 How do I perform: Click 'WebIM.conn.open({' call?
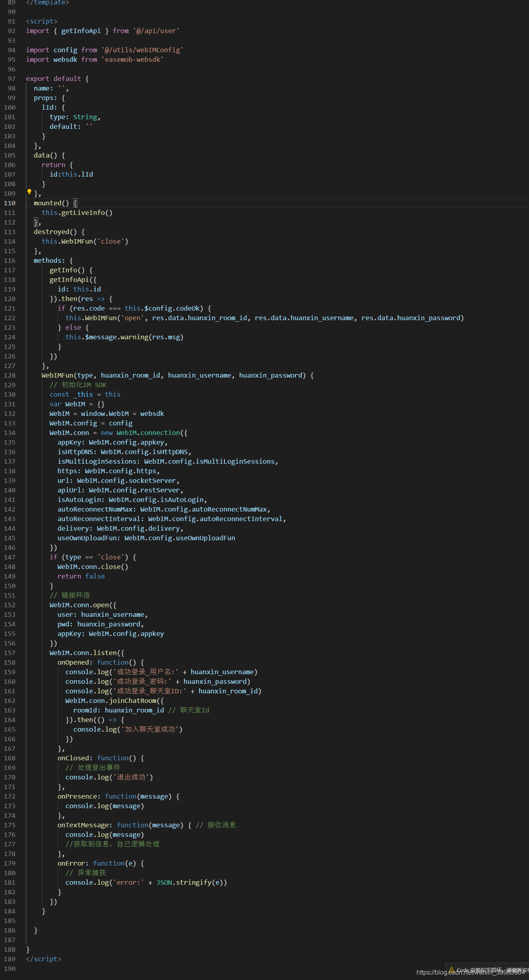coord(83,605)
